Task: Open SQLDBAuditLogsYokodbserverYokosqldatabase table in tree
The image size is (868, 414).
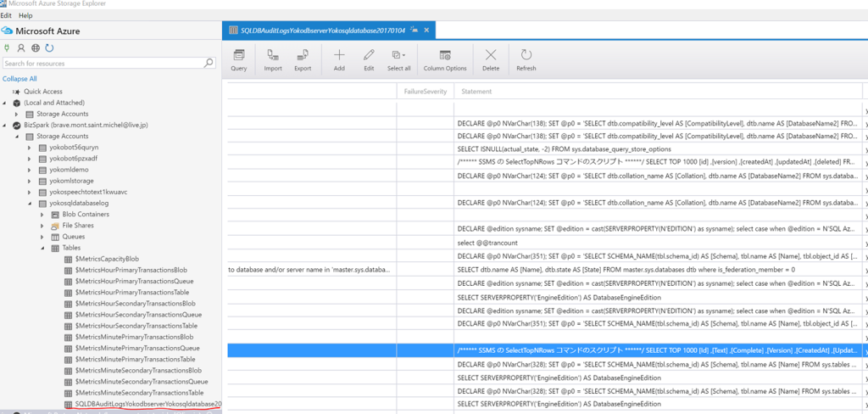Action: (x=148, y=404)
